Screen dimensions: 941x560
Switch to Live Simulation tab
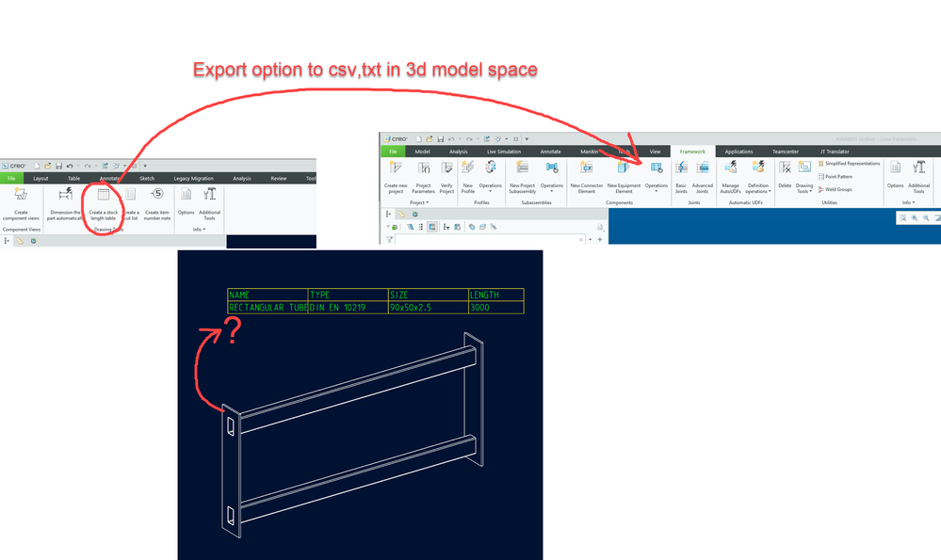pos(504,152)
